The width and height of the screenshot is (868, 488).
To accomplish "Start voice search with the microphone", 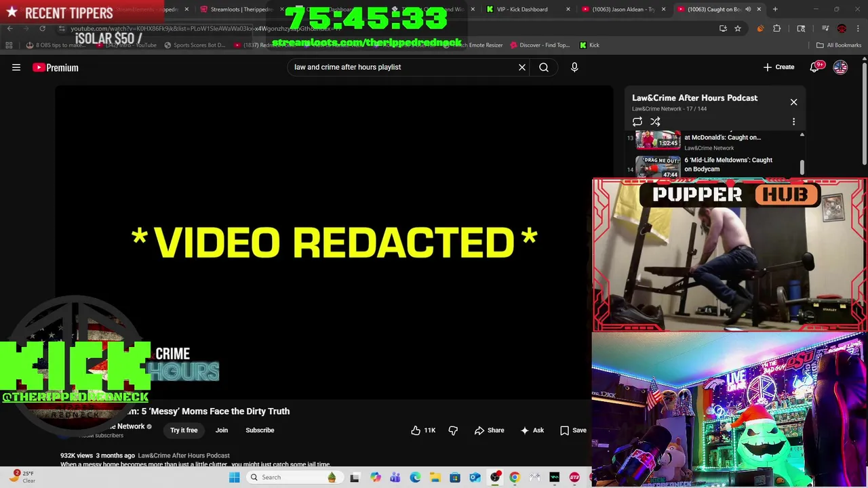I will [x=574, y=67].
